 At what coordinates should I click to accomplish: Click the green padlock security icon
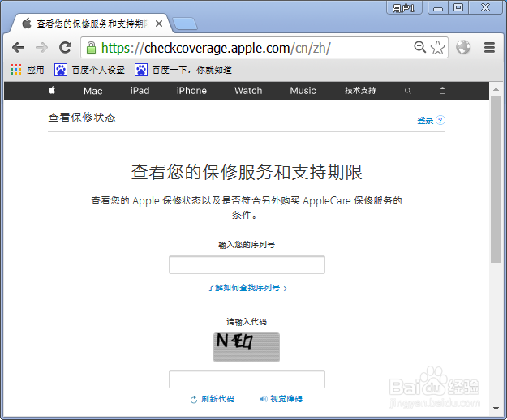91,48
